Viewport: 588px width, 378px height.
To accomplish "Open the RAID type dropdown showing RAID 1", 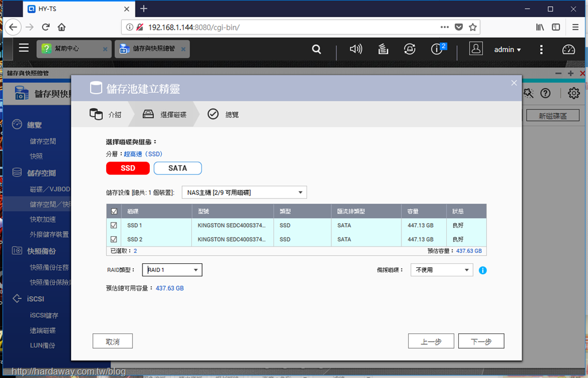I will [x=172, y=270].
